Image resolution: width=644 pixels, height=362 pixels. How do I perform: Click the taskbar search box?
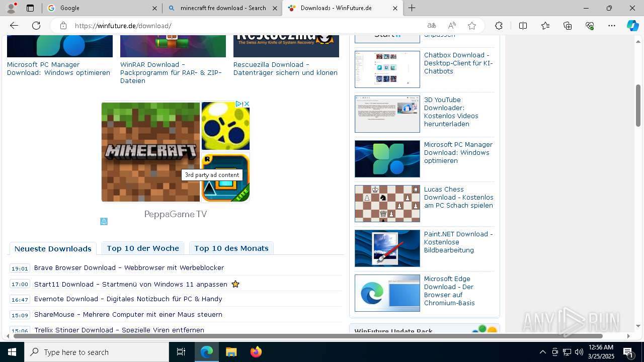pyautogui.click(x=97, y=352)
